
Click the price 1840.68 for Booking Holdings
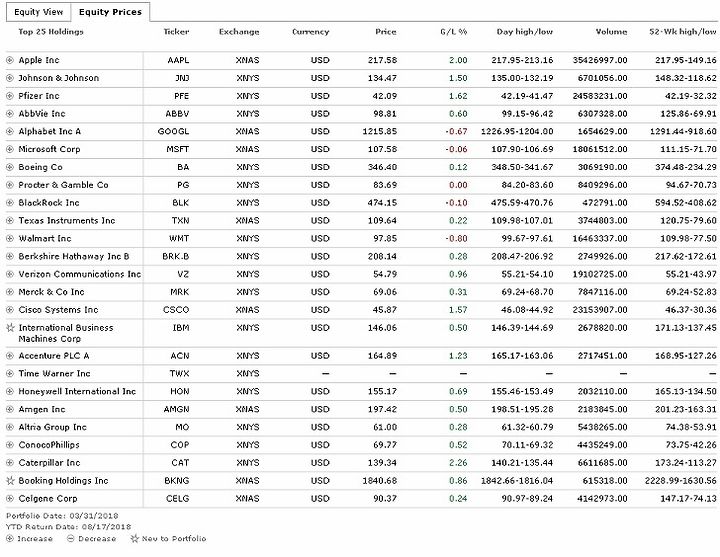380,481
